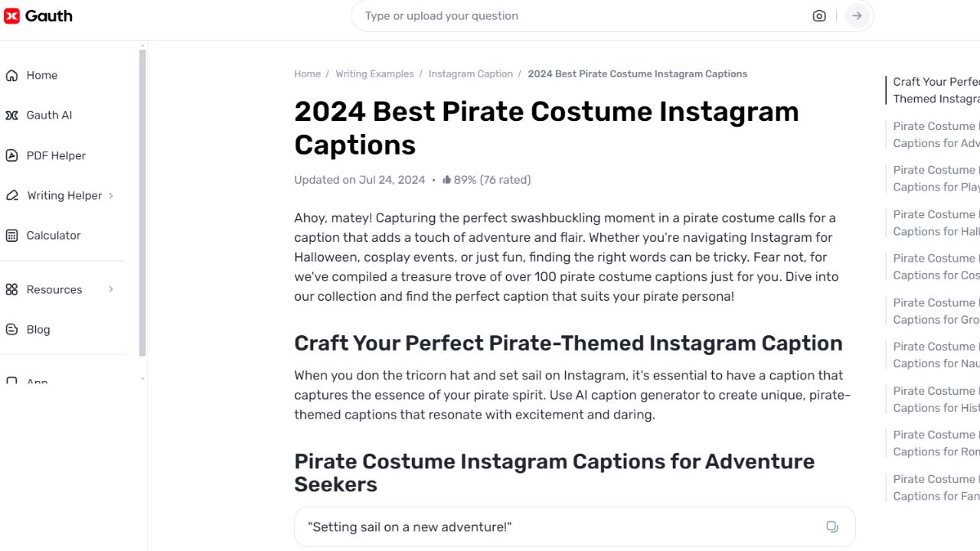
Task: Copy the "Setting sail" caption
Action: (x=832, y=527)
